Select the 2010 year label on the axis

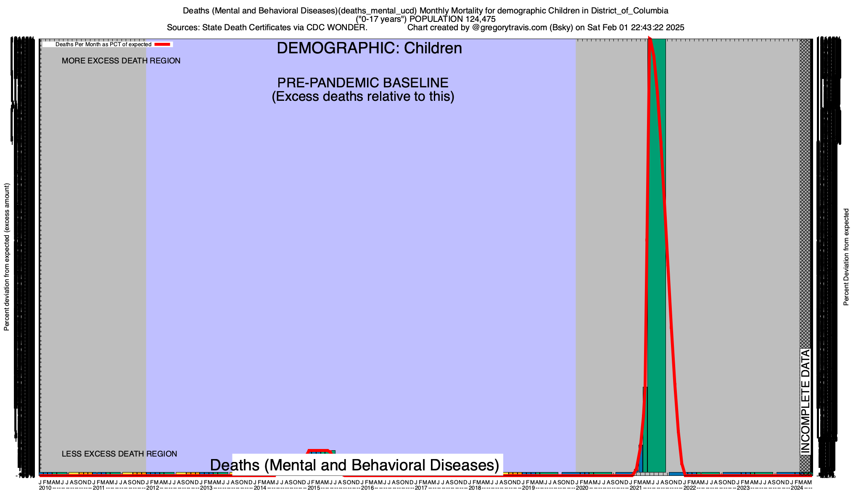click(x=45, y=488)
